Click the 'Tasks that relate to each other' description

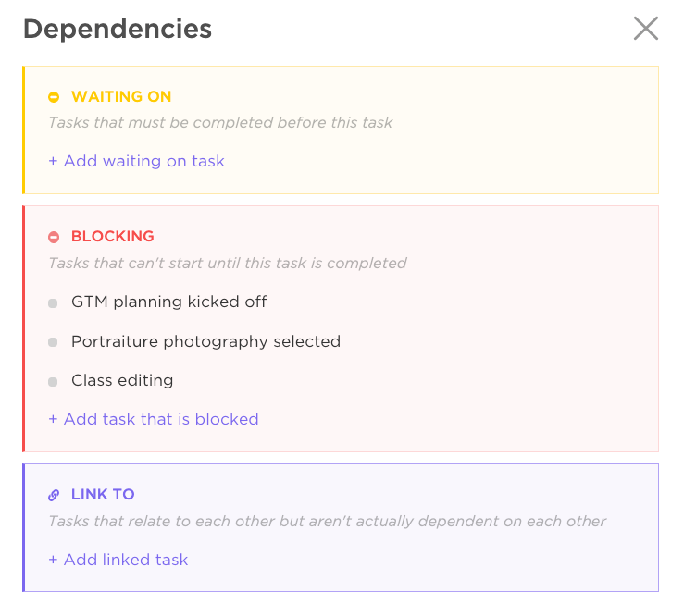(328, 521)
